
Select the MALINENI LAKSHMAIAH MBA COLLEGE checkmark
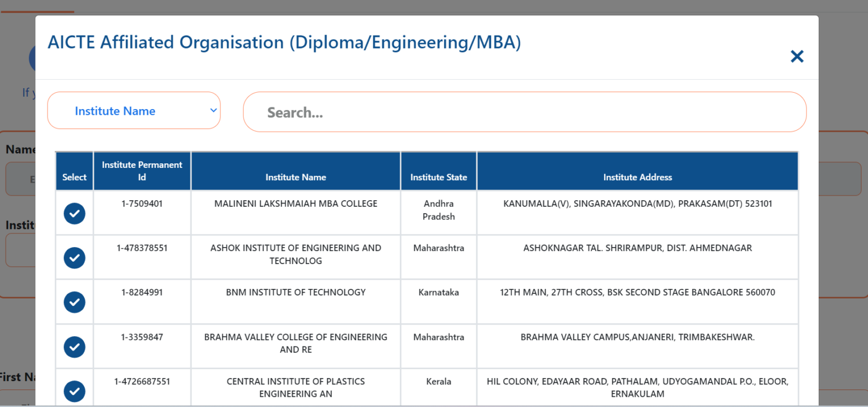tap(74, 213)
